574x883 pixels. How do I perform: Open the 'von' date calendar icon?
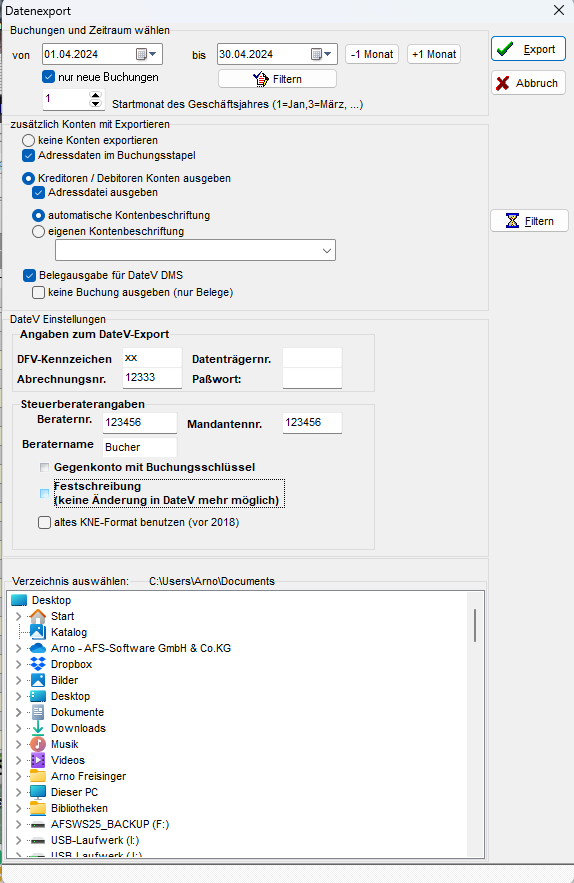141,54
